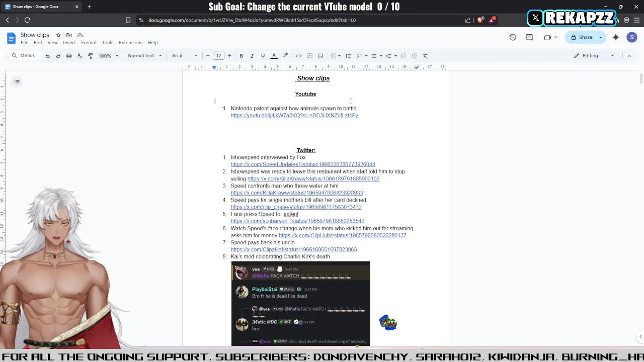Add a comment with the toolbar comment icon
Screen dimensions: 644x362
coord(310,56)
